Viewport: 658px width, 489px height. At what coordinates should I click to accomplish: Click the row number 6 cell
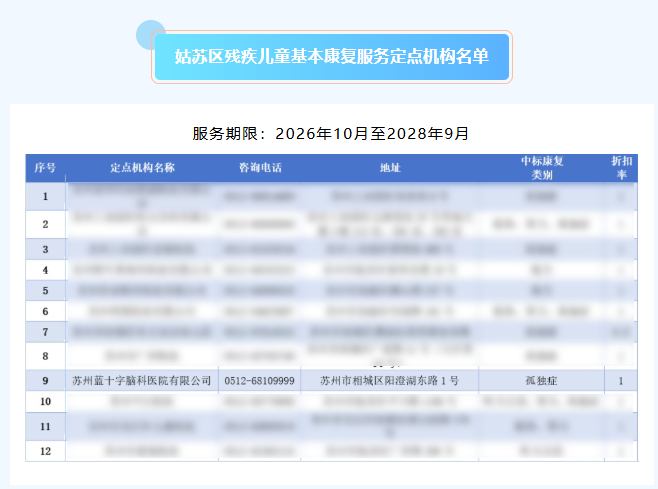point(45,311)
